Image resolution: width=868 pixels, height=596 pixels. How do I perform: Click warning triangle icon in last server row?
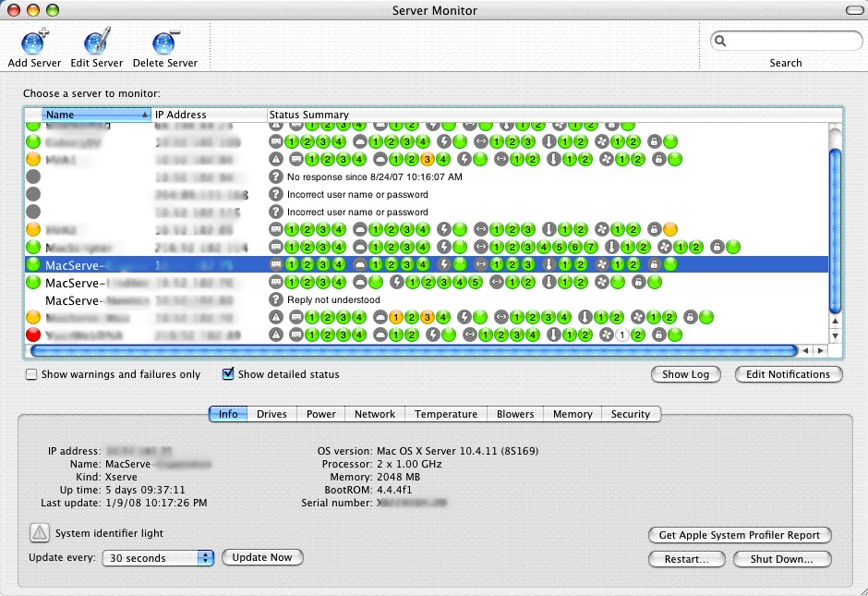coord(276,334)
